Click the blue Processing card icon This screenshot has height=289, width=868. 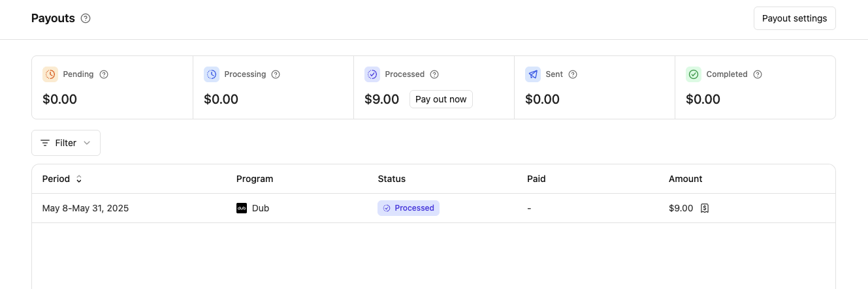[212, 74]
